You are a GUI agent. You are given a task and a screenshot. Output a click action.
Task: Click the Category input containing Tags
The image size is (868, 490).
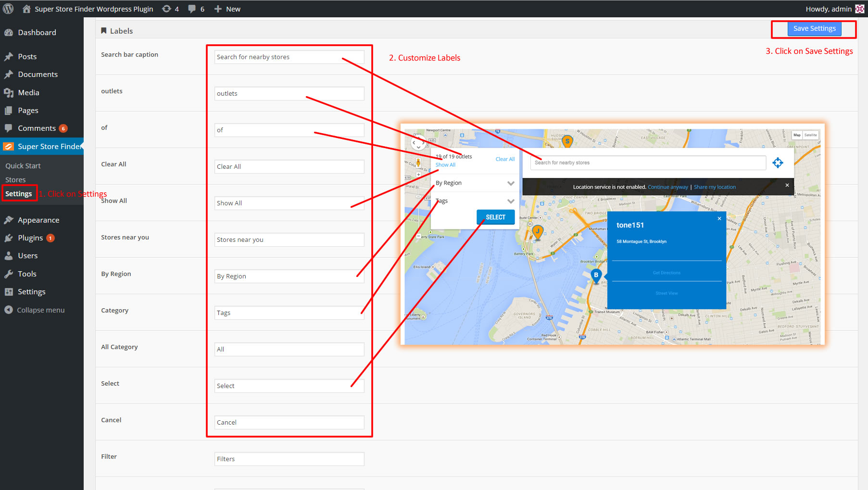(289, 313)
